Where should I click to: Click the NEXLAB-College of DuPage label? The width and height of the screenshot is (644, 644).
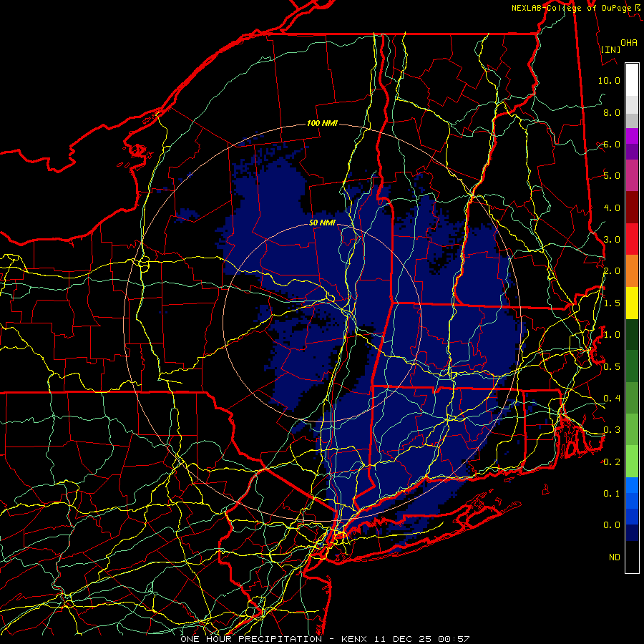click(572, 8)
